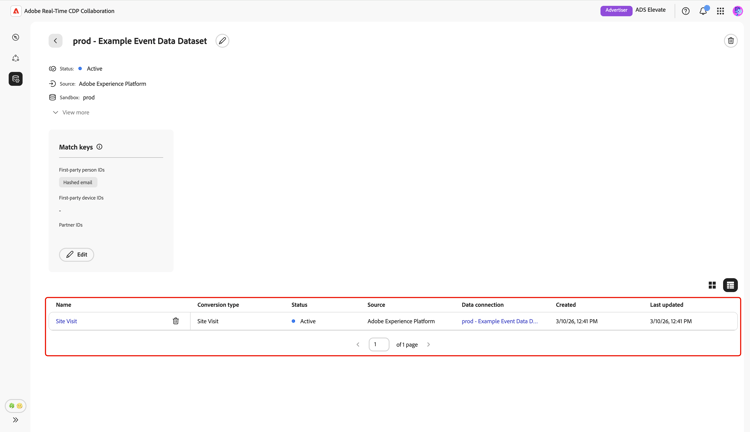Delete the Site Visit row
The height and width of the screenshot is (432, 750).
[176, 321]
